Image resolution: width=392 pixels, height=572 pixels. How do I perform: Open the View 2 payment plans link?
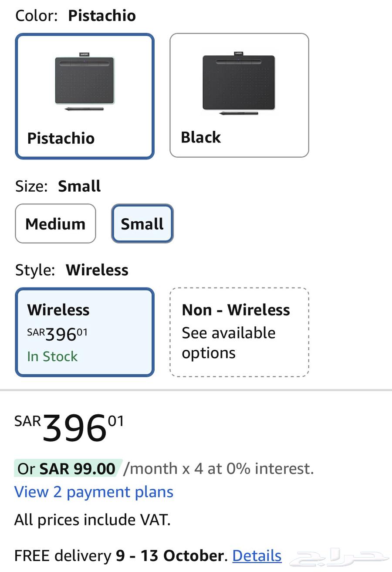coord(94,492)
